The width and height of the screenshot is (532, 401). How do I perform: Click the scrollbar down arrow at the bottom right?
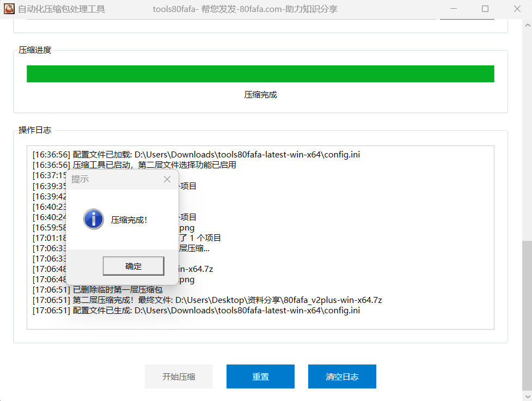coord(527,396)
